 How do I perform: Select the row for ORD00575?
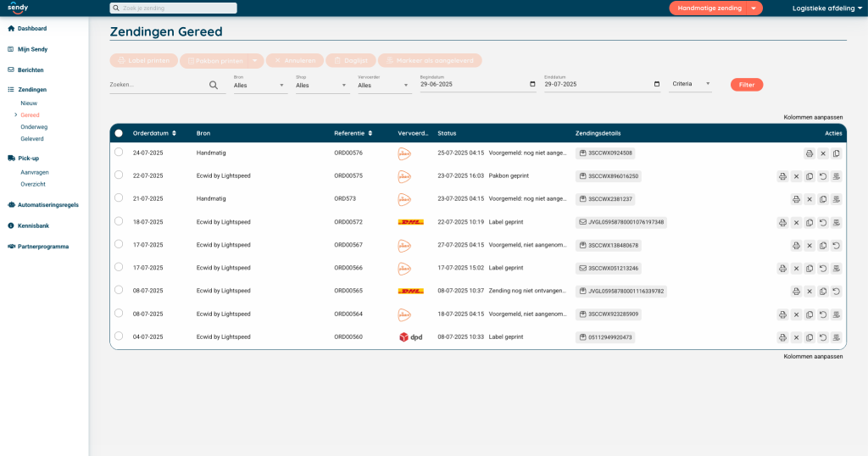coord(119,175)
